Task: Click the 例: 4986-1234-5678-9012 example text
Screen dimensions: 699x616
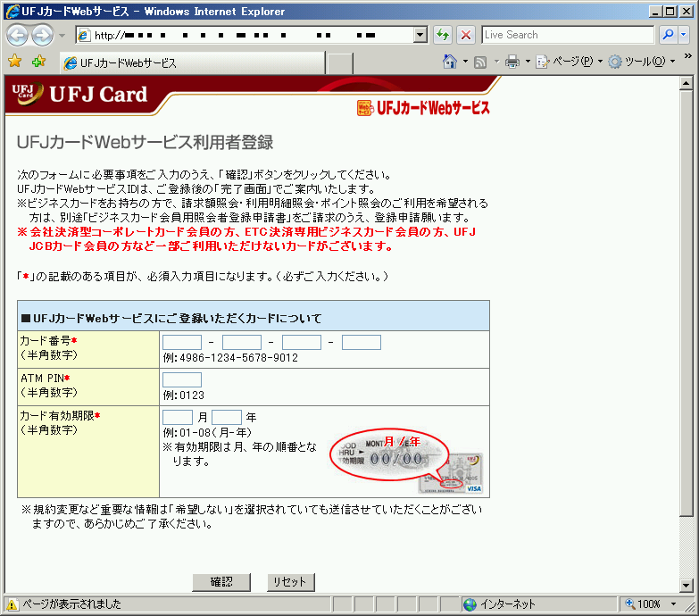Action: 230,358
